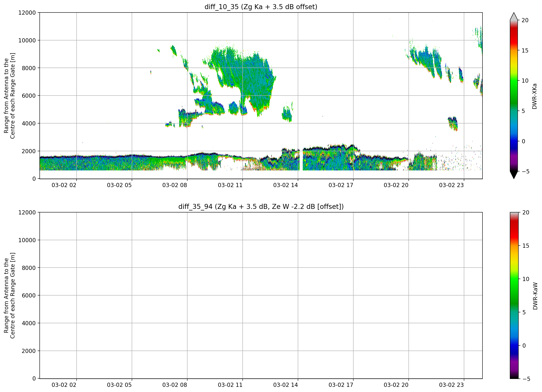Click '03-02 14' tick under diff_10_35 plot
This screenshot has width=542, height=392.
(285, 185)
